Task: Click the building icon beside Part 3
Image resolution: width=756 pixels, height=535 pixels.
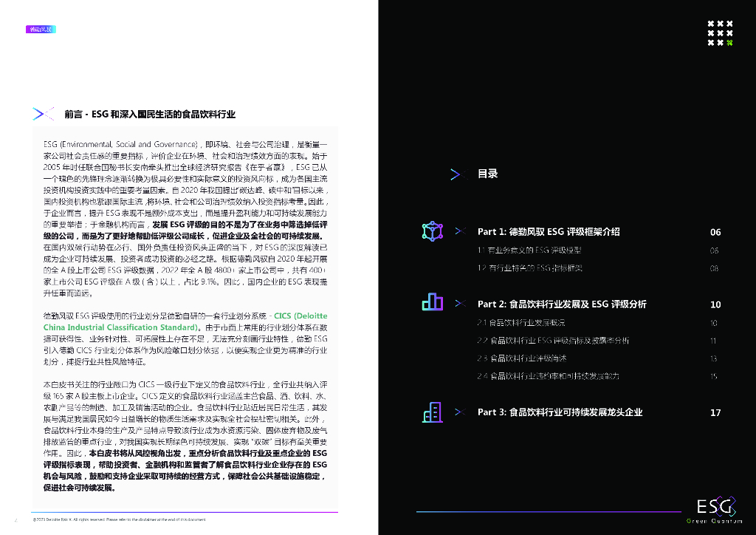Action: [432, 412]
